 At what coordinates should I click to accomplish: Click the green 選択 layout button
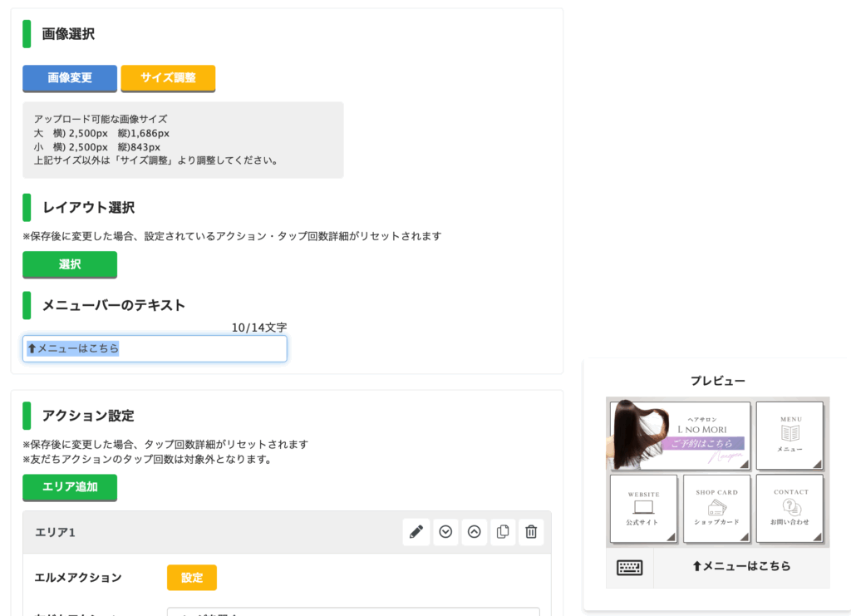[70, 264]
